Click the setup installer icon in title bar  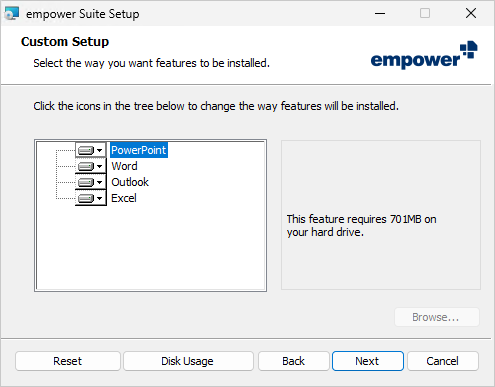coord(12,14)
